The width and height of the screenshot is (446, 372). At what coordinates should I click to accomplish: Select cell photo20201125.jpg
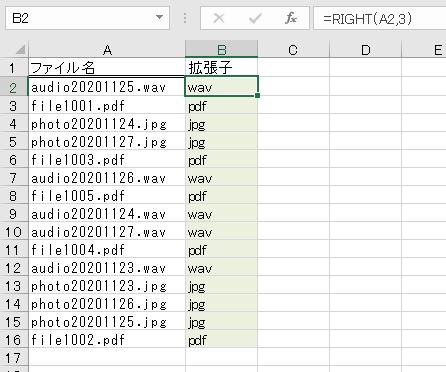point(107,321)
